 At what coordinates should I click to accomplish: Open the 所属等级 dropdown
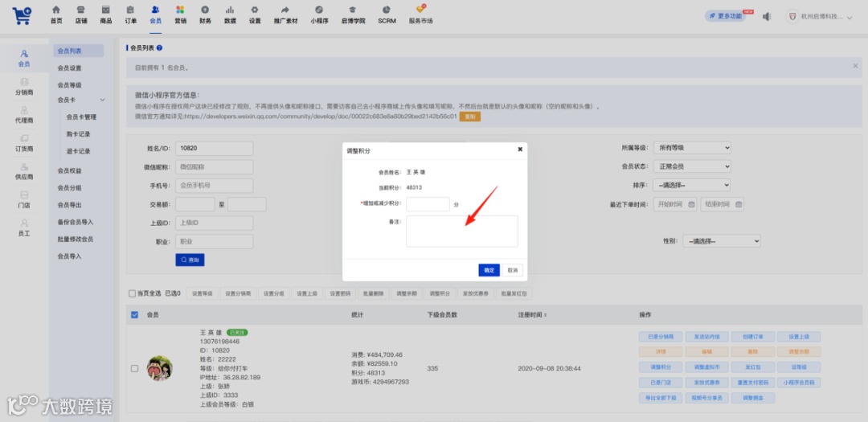coord(692,148)
